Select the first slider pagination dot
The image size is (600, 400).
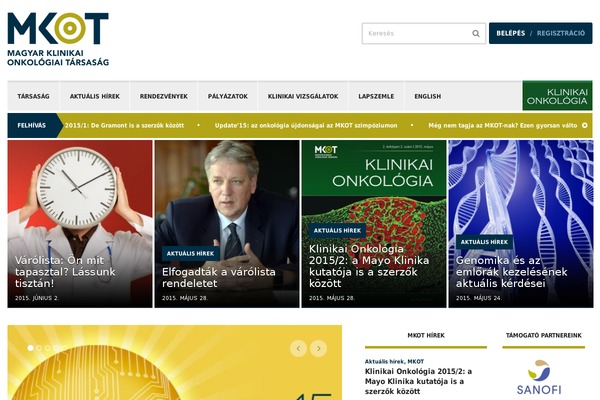[x=30, y=348]
